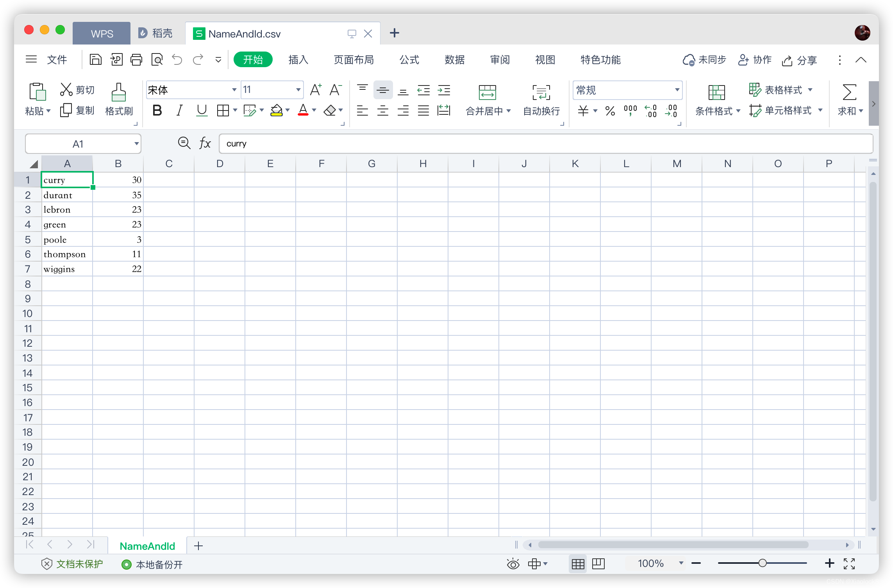
Task: Click the Underline formatting icon
Action: 201,110
